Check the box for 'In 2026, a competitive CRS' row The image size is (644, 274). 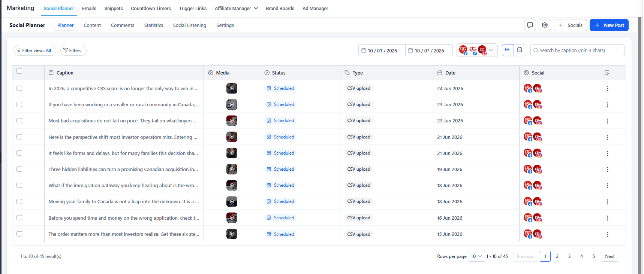point(19,88)
